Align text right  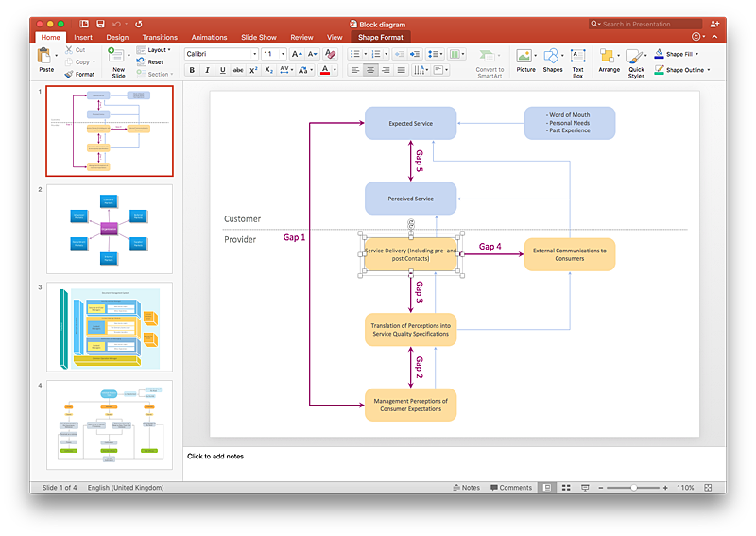tap(386, 71)
